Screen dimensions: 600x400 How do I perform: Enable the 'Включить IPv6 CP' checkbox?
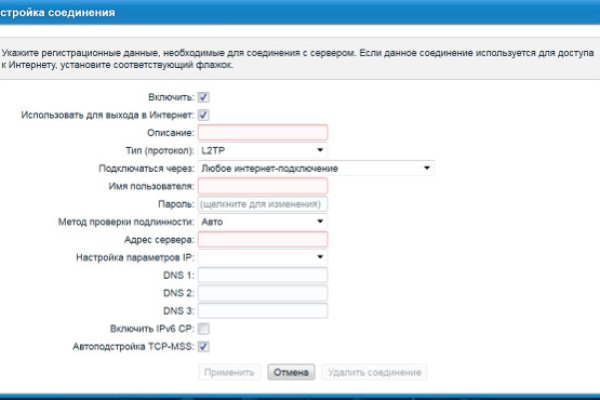(x=204, y=328)
